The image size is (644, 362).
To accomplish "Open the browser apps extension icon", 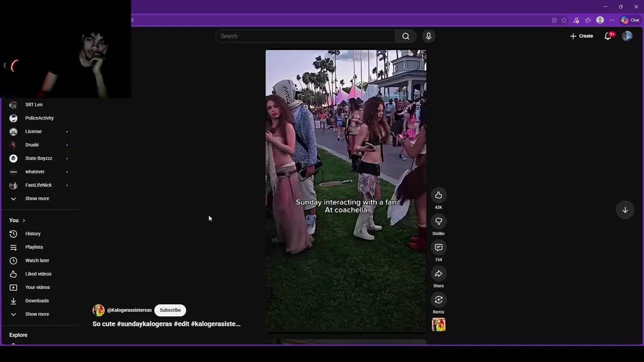I will point(554,20).
